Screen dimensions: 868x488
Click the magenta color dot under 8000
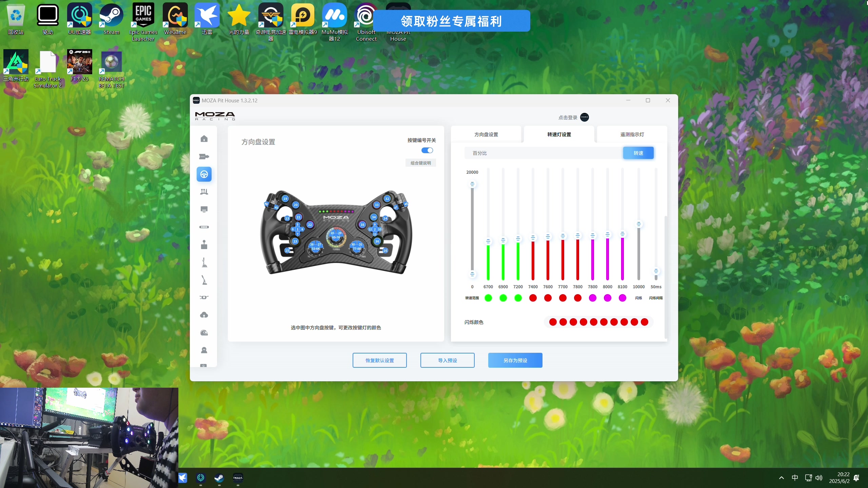608,298
